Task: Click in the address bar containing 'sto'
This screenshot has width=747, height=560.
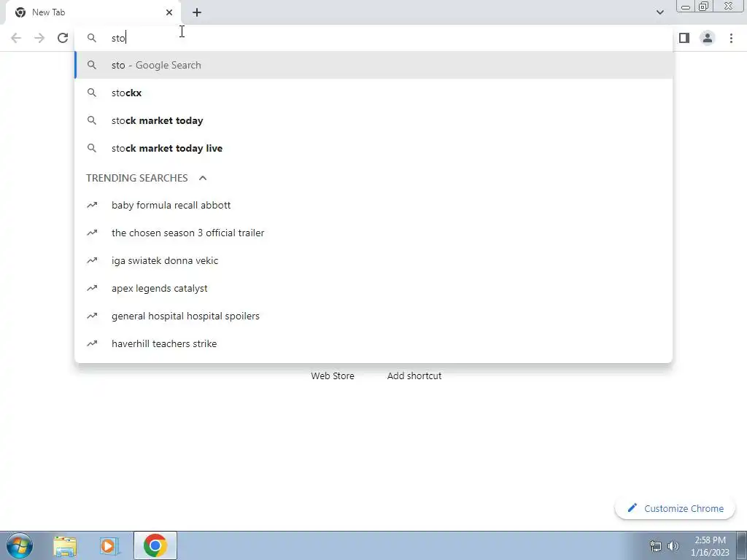Action: click(374, 38)
